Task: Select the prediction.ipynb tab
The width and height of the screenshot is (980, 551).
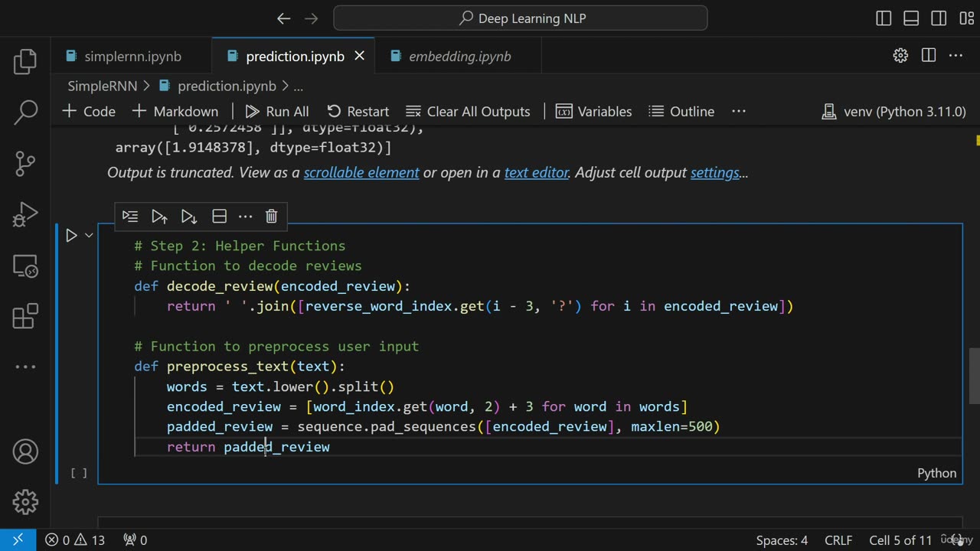Action: (x=295, y=56)
